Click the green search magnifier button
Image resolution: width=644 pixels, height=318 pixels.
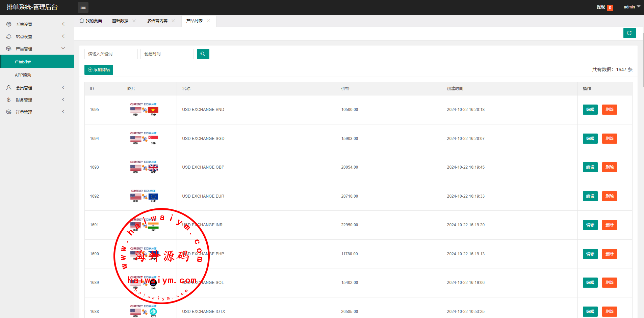(203, 54)
